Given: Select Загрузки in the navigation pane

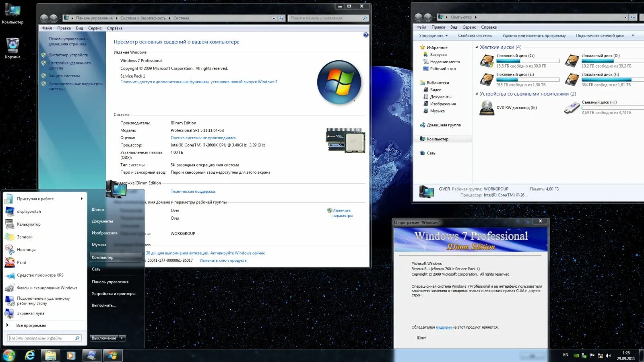Looking at the screenshot, I should (x=438, y=55).
